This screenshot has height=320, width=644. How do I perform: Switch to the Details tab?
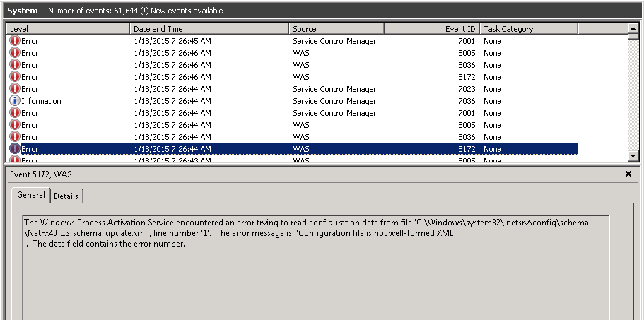tap(66, 196)
